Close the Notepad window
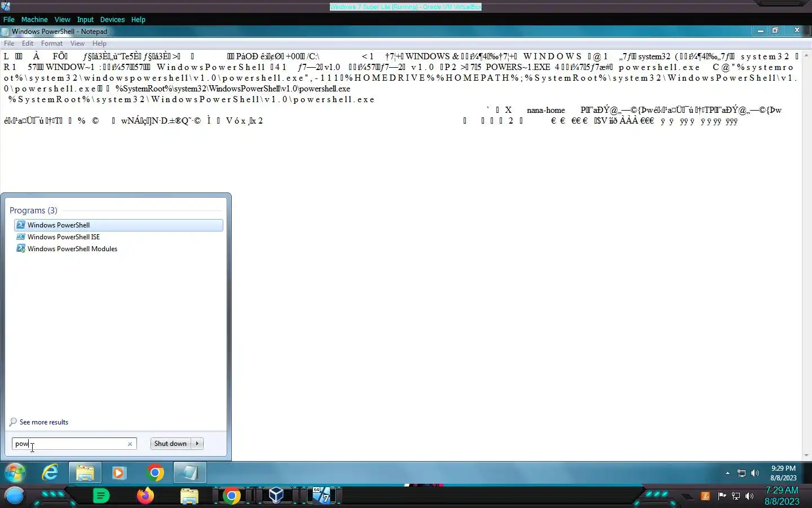Viewport: 812px width, 508px height. pos(797,30)
